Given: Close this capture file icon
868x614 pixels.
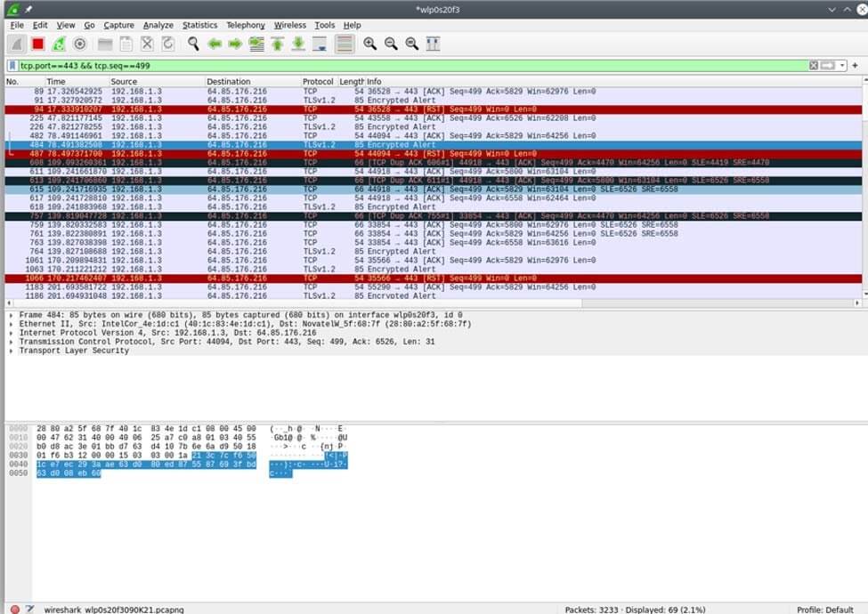Looking at the screenshot, I should coord(147,44).
